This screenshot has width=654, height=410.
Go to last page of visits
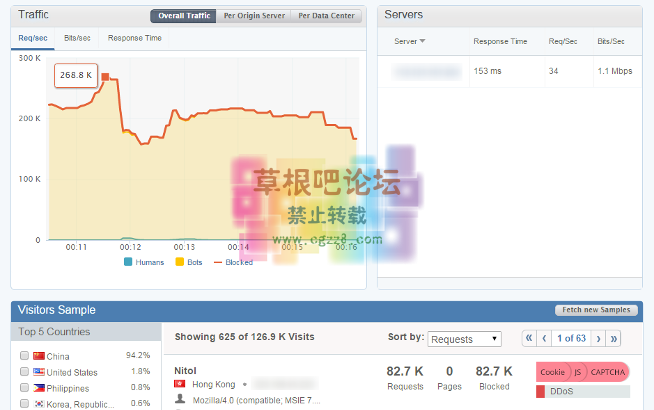(614, 338)
